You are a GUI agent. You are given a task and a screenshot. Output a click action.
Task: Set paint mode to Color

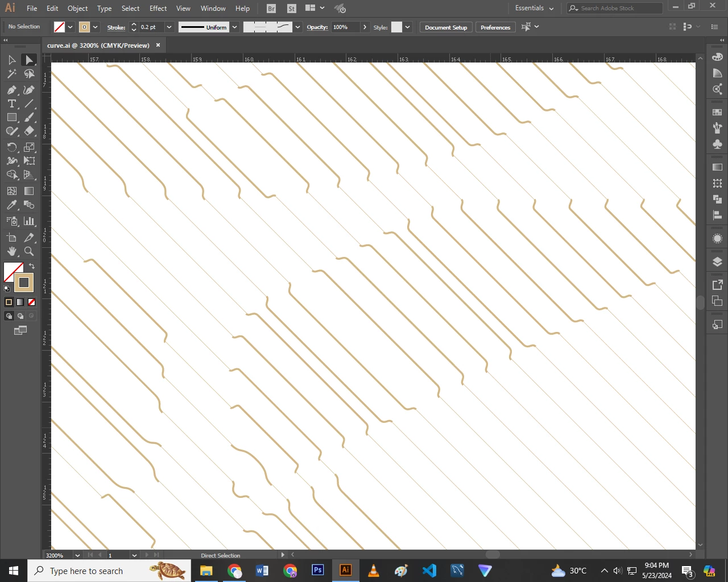9,302
